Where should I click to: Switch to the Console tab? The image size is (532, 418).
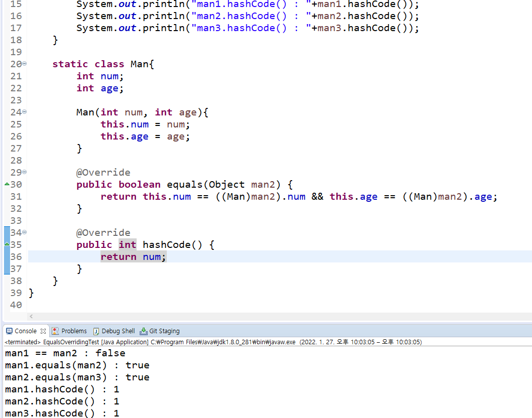click(x=26, y=331)
